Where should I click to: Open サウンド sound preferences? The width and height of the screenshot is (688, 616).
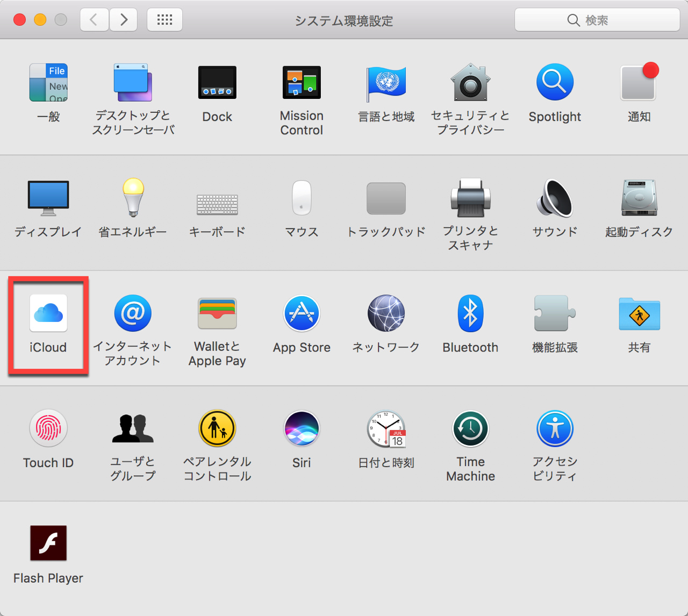(555, 198)
